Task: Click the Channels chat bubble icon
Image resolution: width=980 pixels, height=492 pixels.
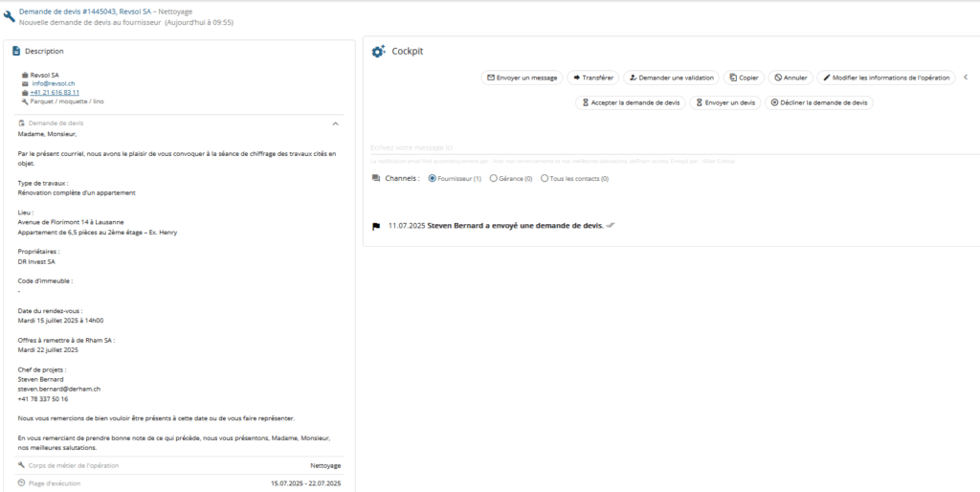Action: pyautogui.click(x=375, y=178)
